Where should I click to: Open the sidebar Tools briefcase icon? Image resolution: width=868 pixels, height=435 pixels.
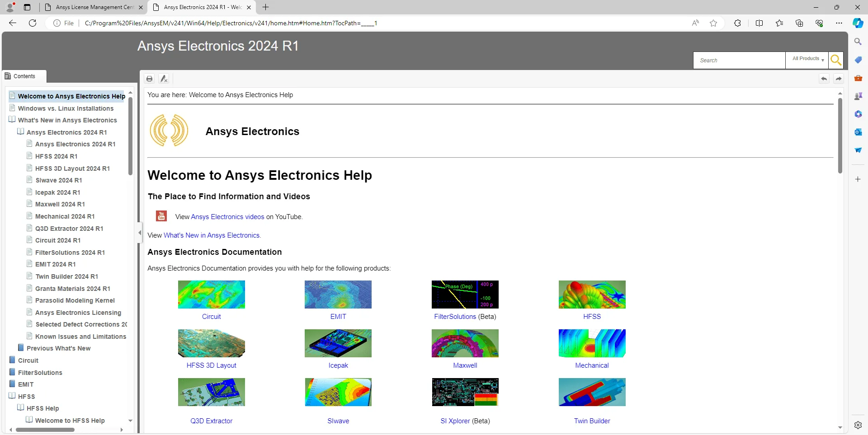pyautogui.click(x=858, y=78)
